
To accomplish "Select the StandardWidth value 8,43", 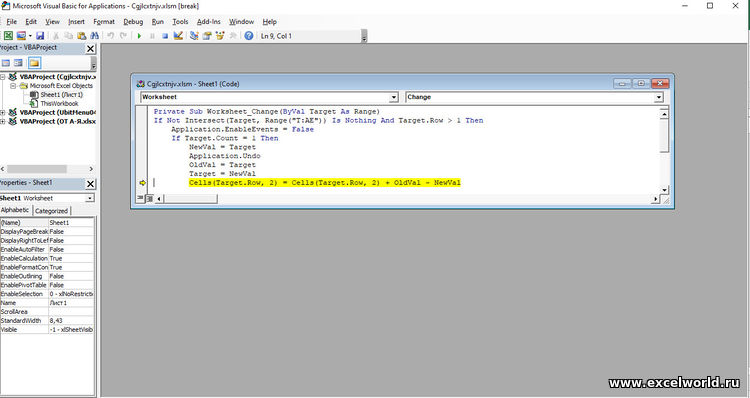I will [71, 321].
